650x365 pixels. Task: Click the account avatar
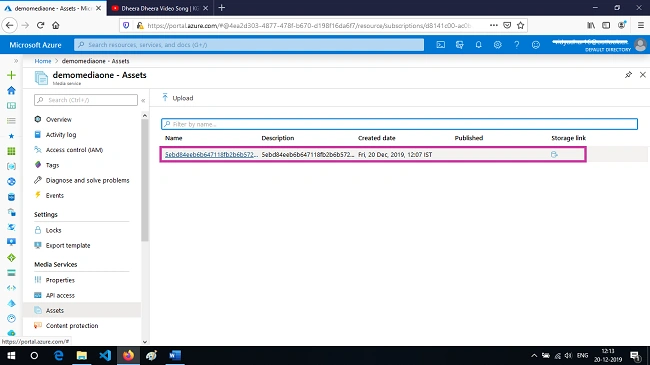(640, 45)
